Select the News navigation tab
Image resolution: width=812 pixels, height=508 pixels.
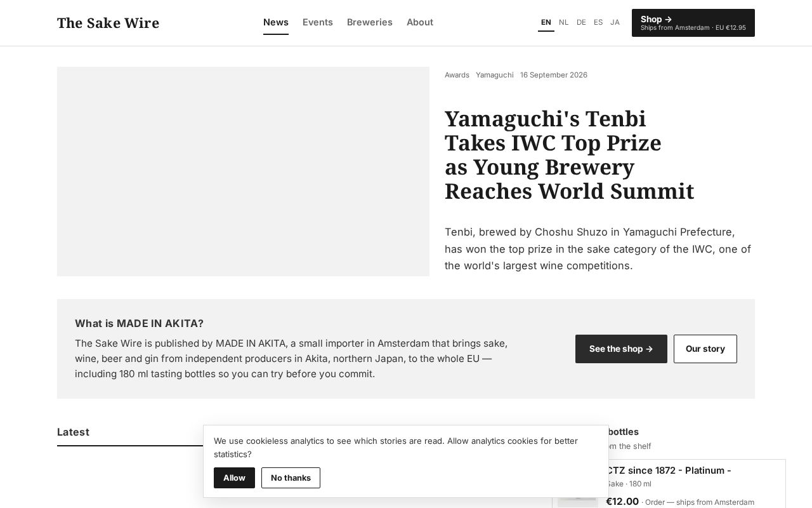point(276,22)
